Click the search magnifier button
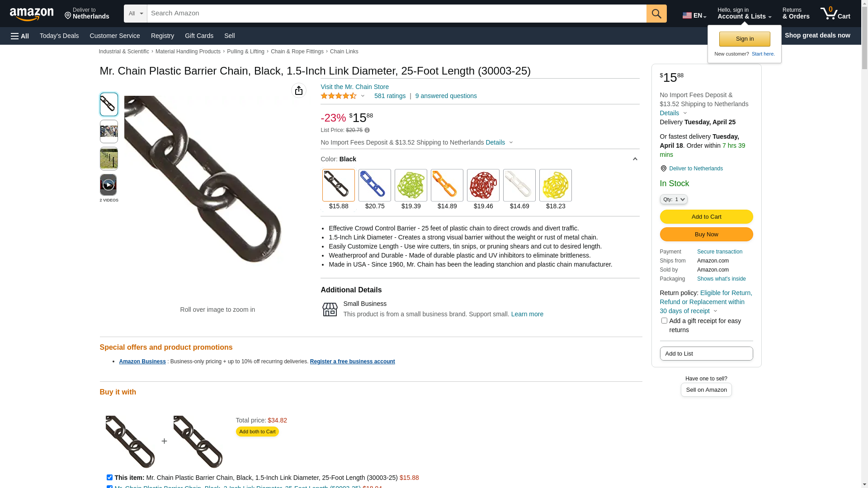This screenshot has height=488, width=868. pos(656,14)
